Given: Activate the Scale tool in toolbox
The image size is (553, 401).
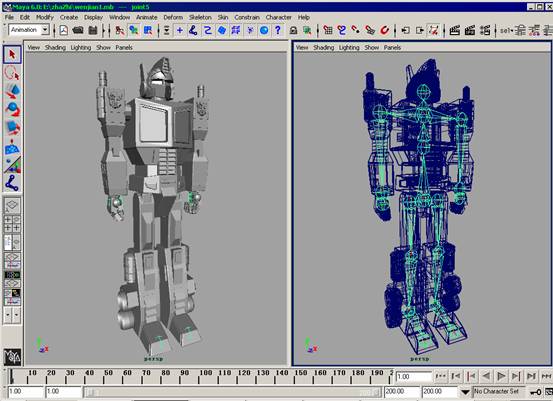Looking at the screenshot, I should click(x=12, y=128).
